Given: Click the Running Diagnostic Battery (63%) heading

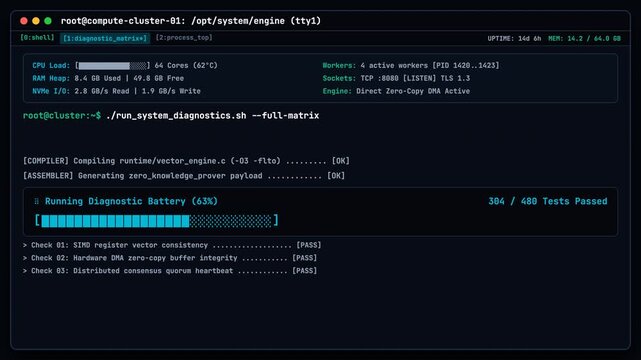Looking at the screenshot, I should (x=131, y=201).
